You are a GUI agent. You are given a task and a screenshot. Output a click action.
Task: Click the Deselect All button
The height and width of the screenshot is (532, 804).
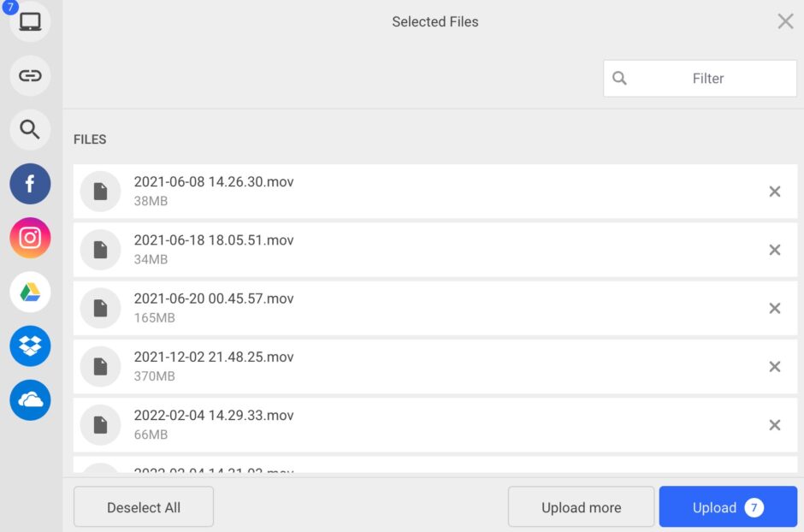tap(144, 507)
